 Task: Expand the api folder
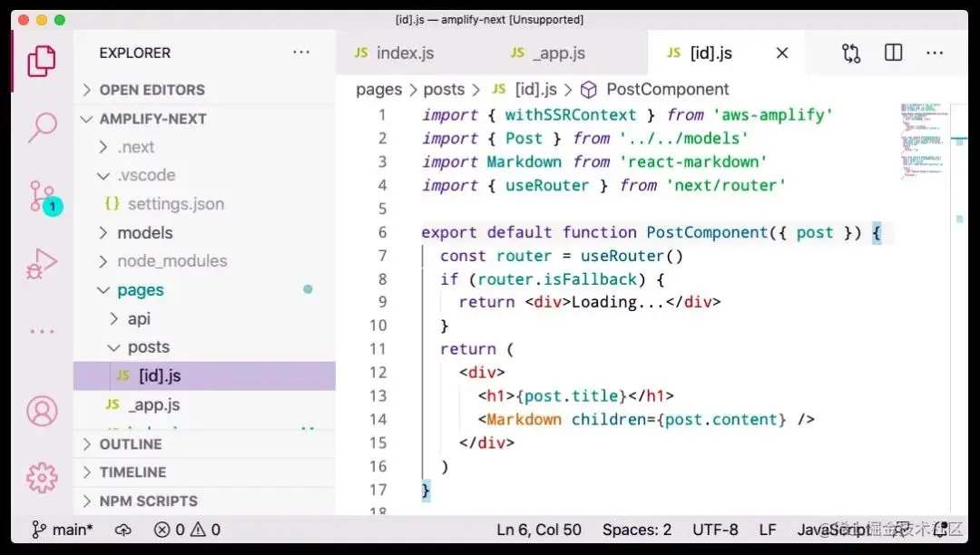pyautogui.click(x=204, y=318)
